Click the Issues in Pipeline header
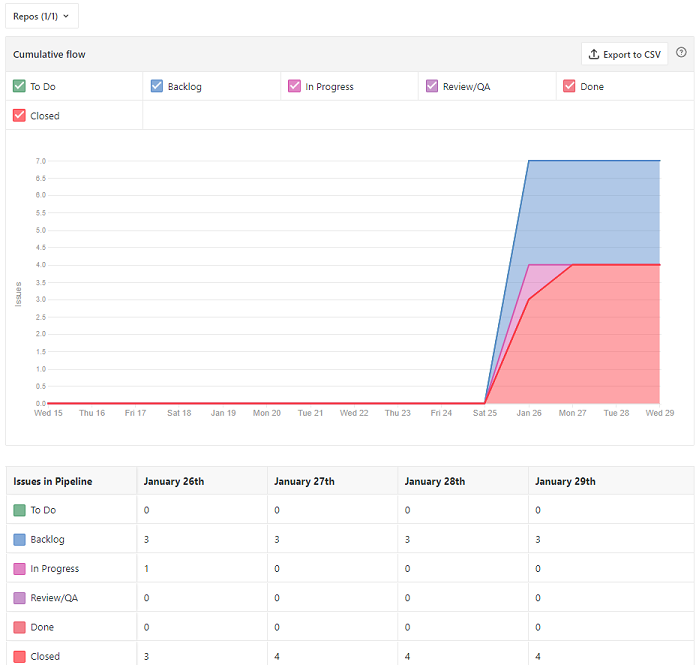 point(53,481)
